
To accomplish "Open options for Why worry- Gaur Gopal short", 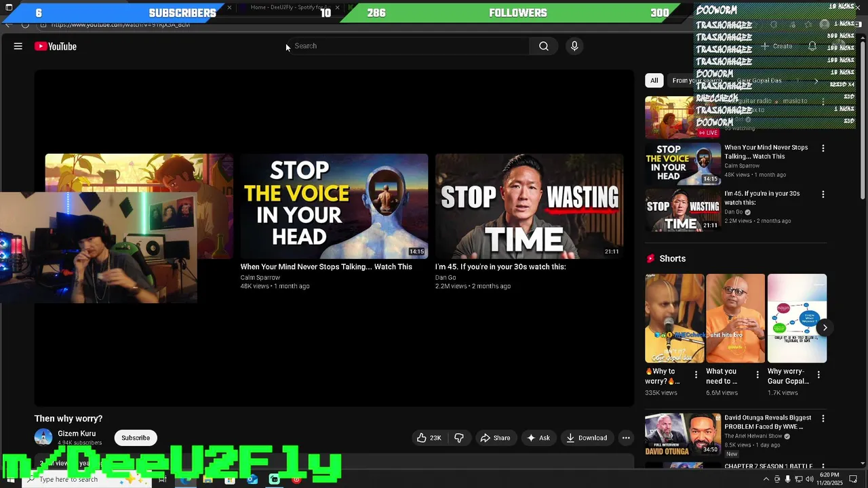I will 818,375.
